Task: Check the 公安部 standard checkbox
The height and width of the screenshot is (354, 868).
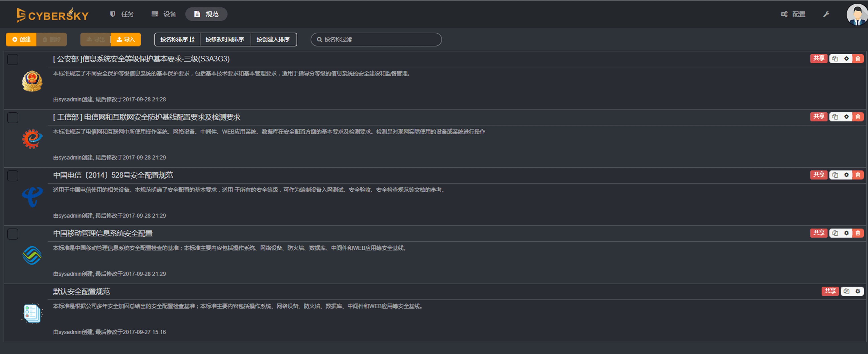Action: [x=13, y=60]
